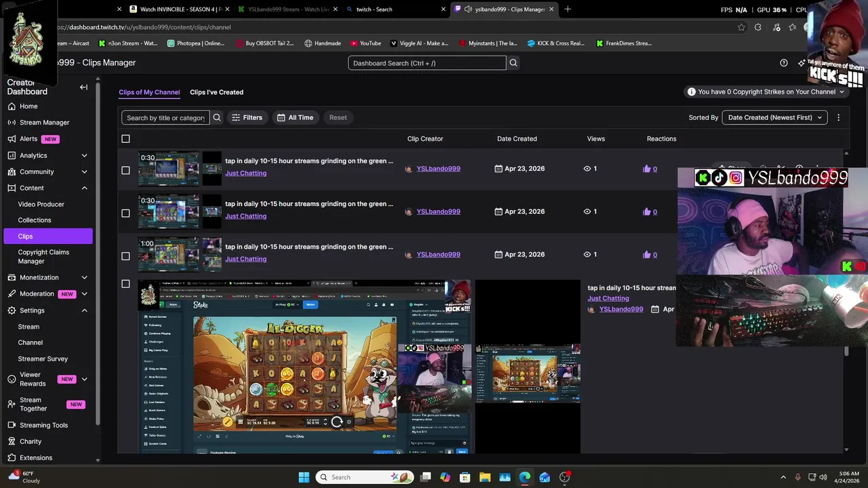The height and width of the screenshot is (488, 868).
Task: Open the All Time date filter
Action: [x=295, y=117]
